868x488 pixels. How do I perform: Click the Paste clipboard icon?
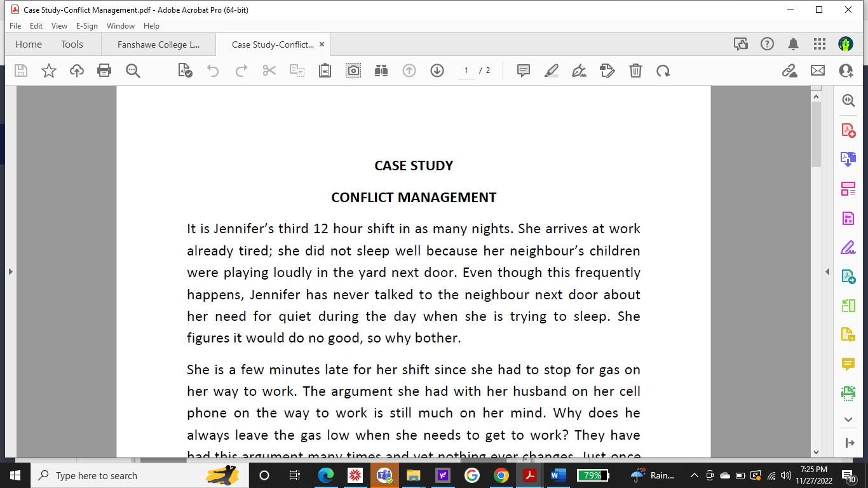click(x=325, y=71)
